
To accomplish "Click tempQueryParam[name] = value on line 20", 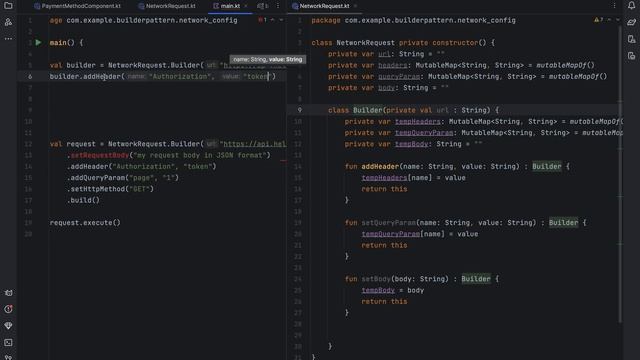I will click(420, 234).
